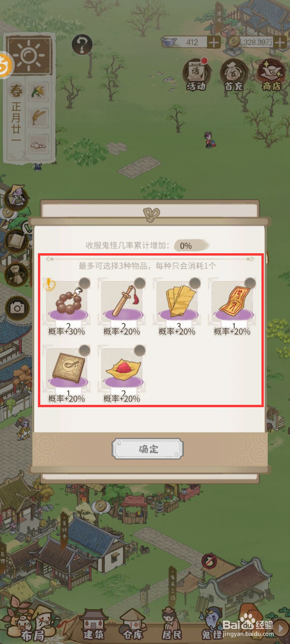Open the book journal icon on left

point(17,240)
